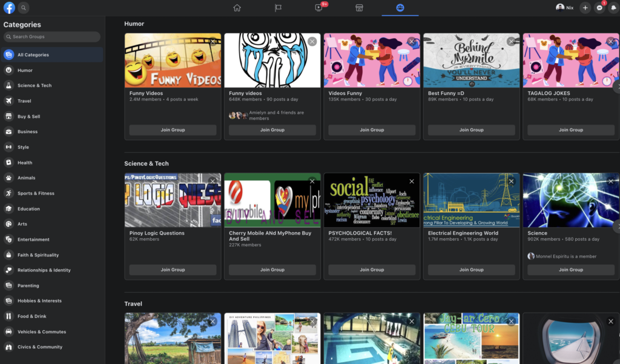Dismiss the PSYCHOLOGICAL FACTS! suggestion
Viewport: 620px width, 364px height.
coord(412,181)
